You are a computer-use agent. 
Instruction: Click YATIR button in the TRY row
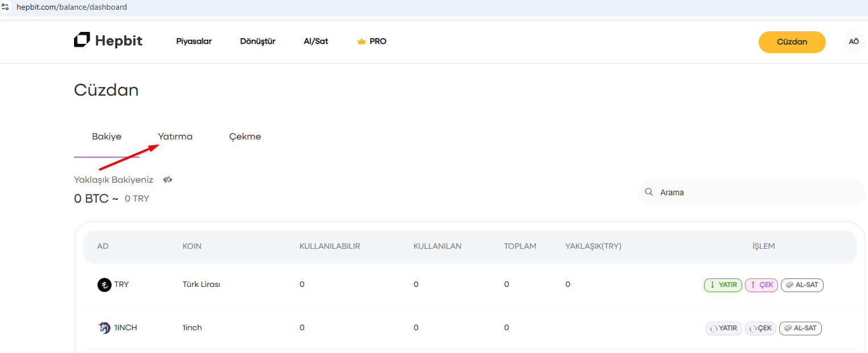(x=723, y=285)
